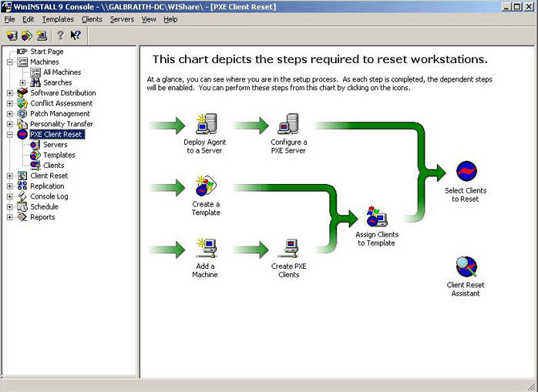Viewport: 538px width, 392px height.
Task: Expand the Conflict Assessment node
Action: (10, 103)
